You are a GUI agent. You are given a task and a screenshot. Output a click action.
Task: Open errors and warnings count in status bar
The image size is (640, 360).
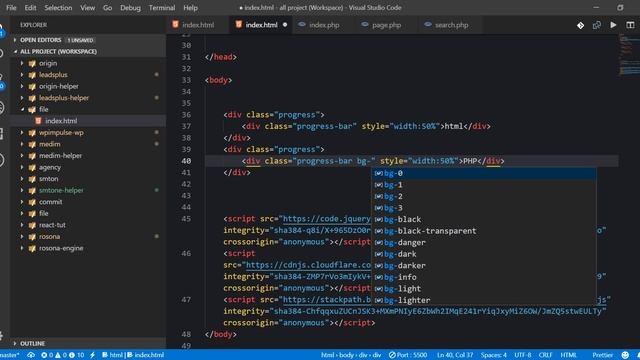click(x=62, y=355)
